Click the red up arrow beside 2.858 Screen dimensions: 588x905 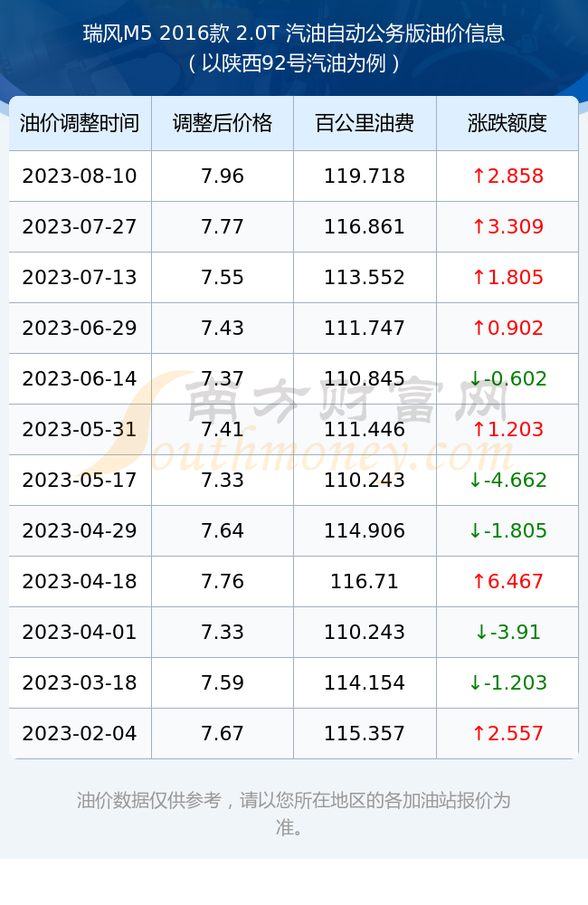click(479, 176)
